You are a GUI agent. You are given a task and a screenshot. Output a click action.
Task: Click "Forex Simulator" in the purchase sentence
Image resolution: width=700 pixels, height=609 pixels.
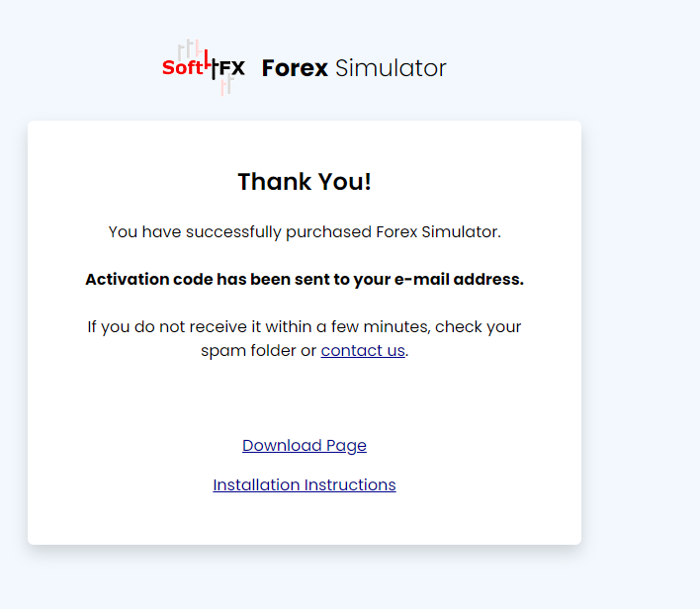438,232
